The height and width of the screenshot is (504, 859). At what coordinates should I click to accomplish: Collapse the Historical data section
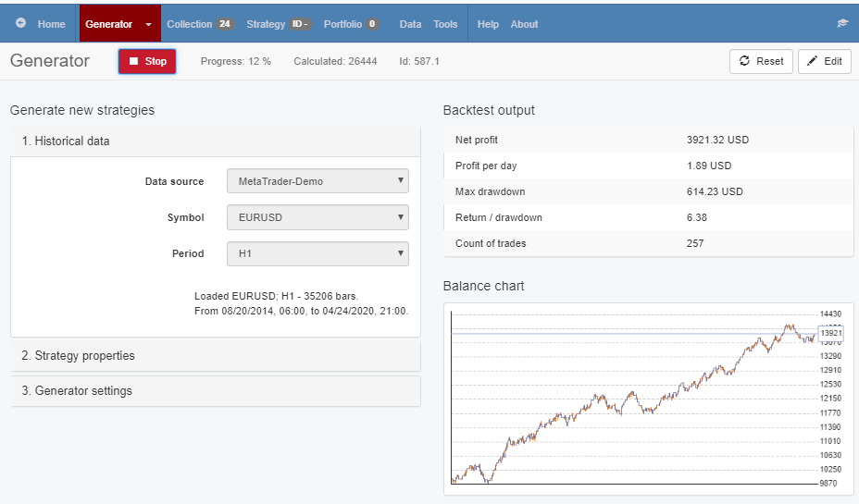click(215, 141)
